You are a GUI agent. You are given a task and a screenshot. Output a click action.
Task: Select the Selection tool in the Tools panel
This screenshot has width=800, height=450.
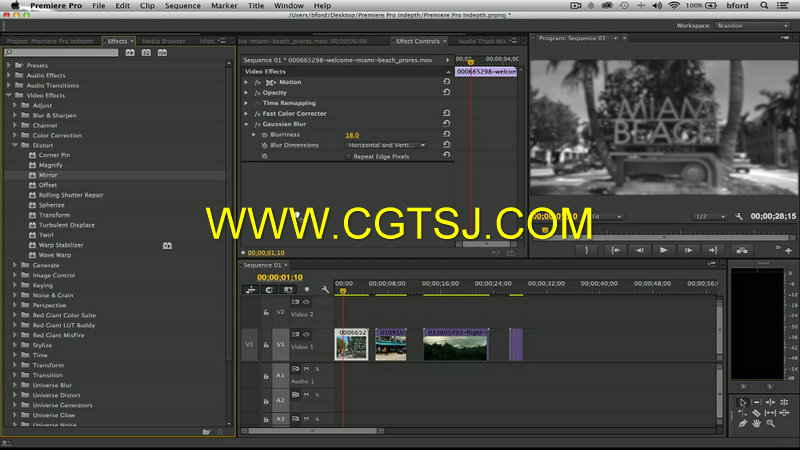pyautogui.click(x=743, y=402)
